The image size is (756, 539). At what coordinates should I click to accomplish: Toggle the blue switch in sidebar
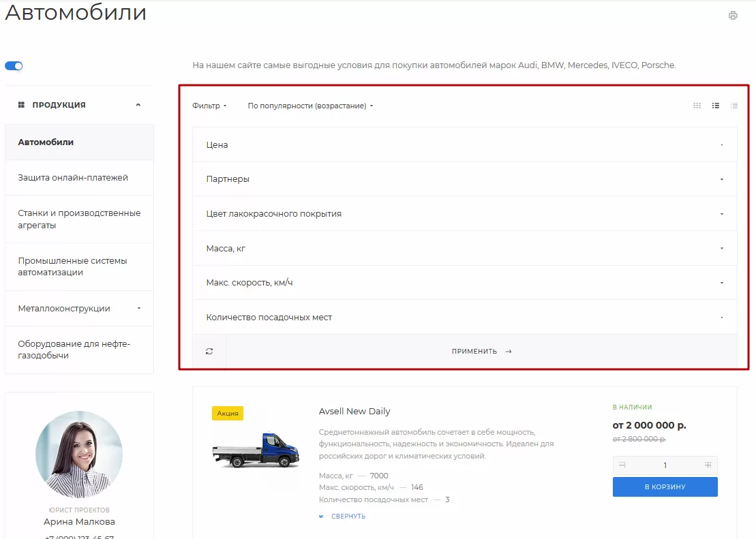pyautogui.click(x=14, y=66)
